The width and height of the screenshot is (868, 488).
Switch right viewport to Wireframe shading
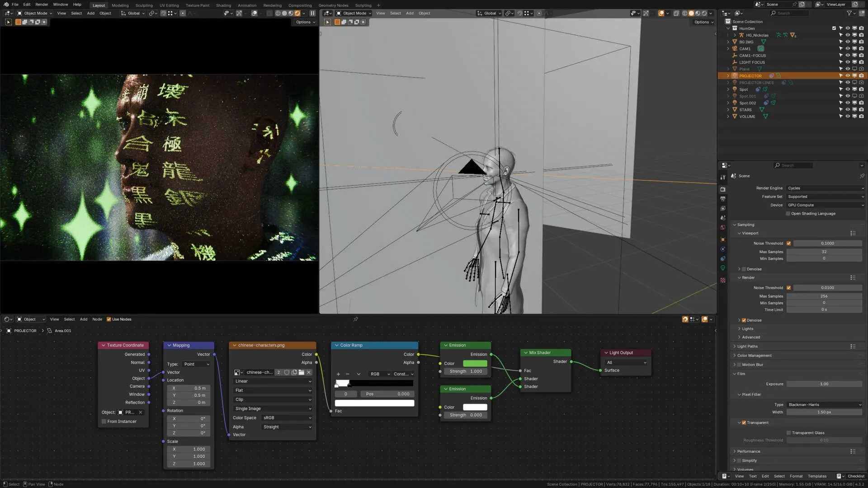pos(685,13)
